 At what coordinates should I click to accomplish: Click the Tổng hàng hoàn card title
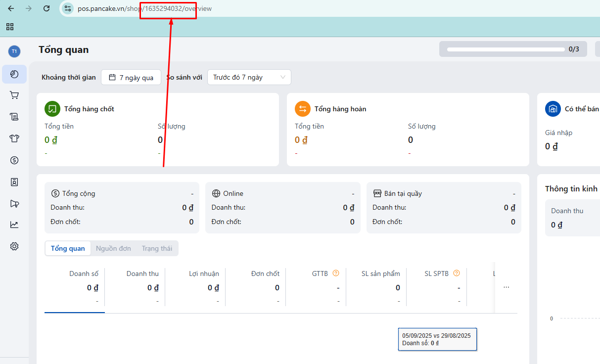[340, 109]
